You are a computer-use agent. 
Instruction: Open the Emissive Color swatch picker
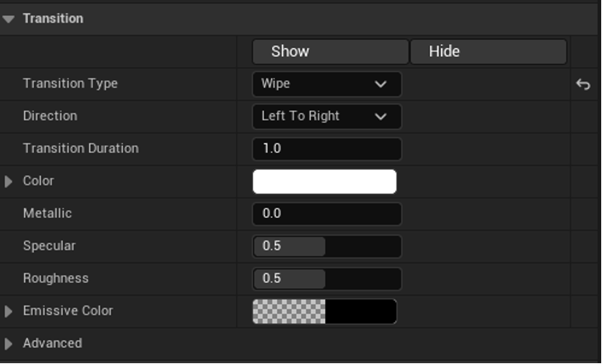click(x=324, y=311)
